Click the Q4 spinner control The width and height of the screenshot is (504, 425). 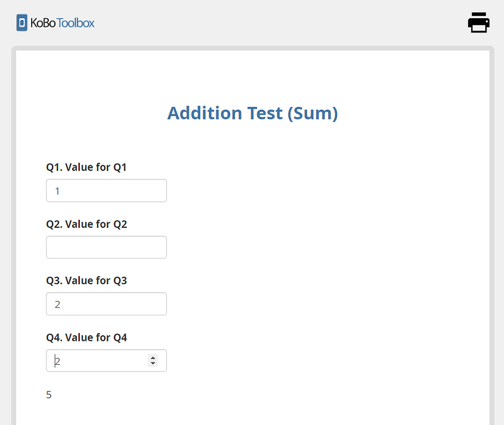pos(153,360)
